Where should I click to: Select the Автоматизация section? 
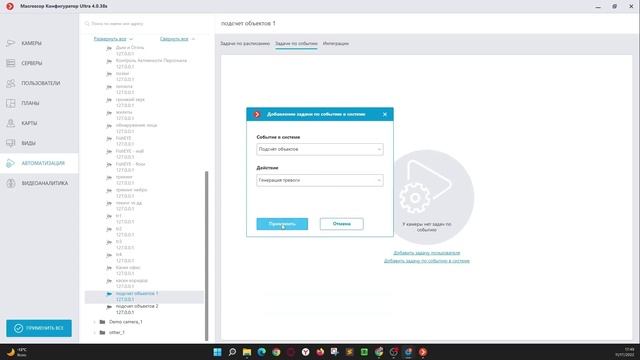(39, 163)
